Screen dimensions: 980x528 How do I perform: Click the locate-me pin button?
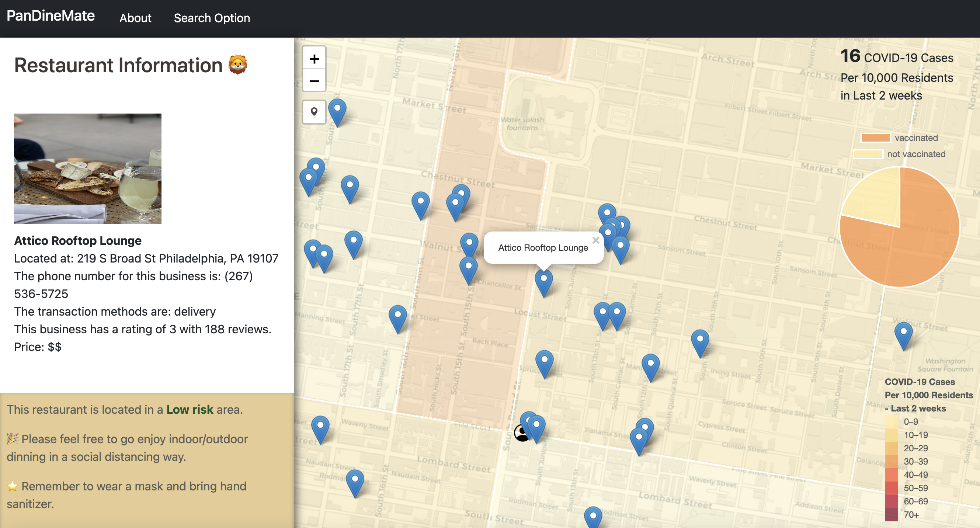314,112
